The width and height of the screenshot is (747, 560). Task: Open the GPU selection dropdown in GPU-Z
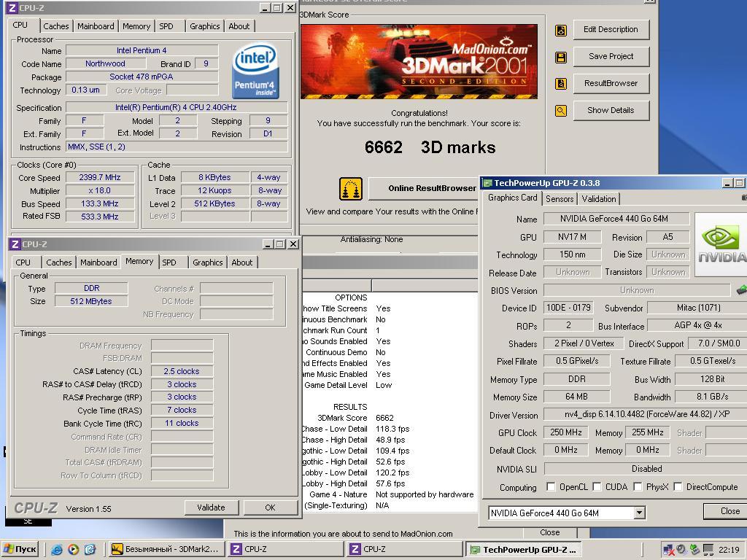pyautogui.click(x=639, y=513)
